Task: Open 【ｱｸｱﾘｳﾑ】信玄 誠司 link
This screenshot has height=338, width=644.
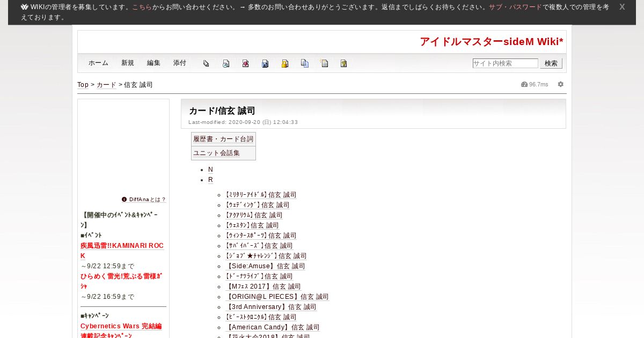Action: coord(253,216)
